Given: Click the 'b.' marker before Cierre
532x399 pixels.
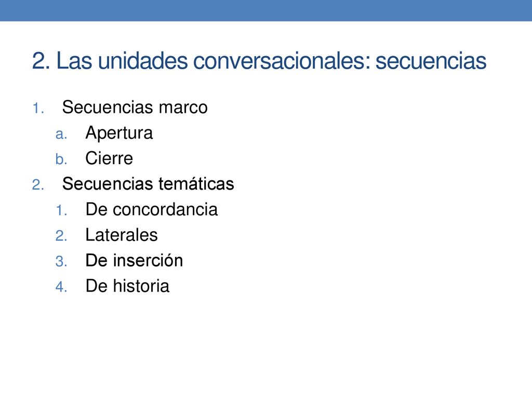Looking at the screenshot, I should tap(61, 159).
